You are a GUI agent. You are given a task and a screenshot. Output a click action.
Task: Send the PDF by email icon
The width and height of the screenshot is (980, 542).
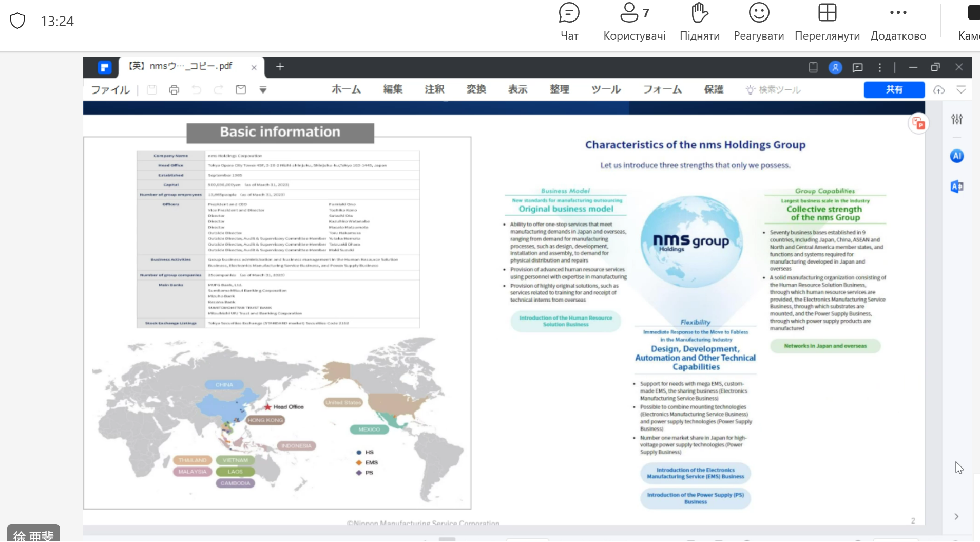[241, 90]
